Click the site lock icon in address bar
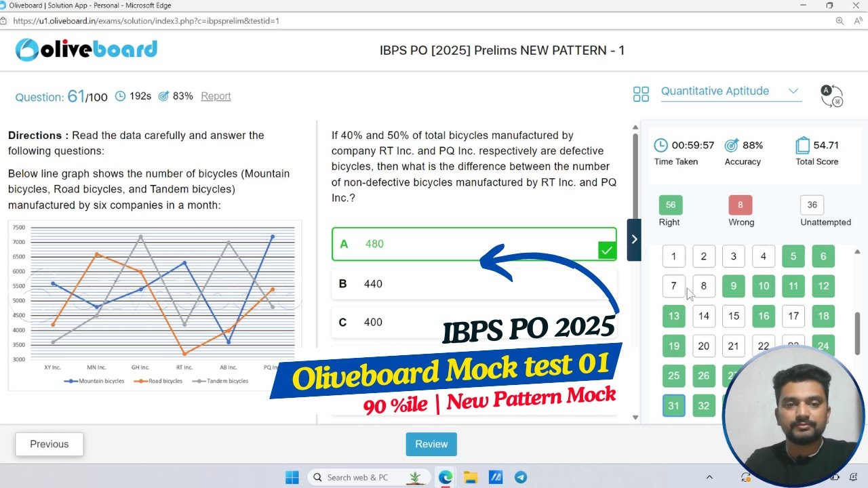Image resolution: width=868 pixels, height=488 pixels. (4, 21)
